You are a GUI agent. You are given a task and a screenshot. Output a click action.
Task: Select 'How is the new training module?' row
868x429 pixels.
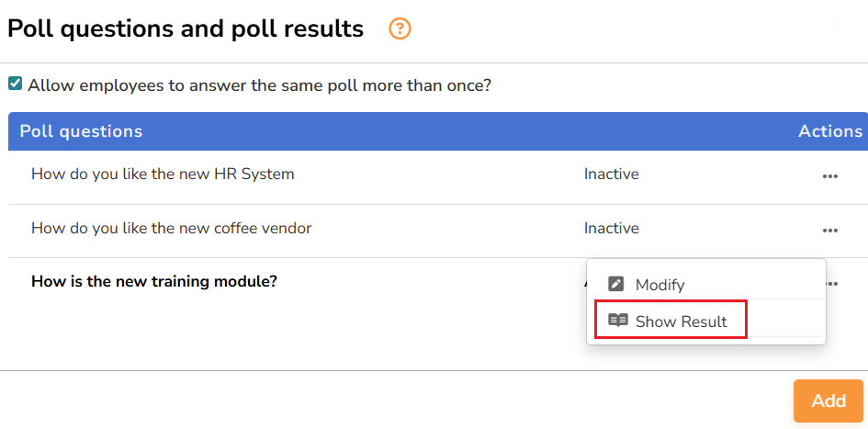pyautogui.click(x=154, y=281)
